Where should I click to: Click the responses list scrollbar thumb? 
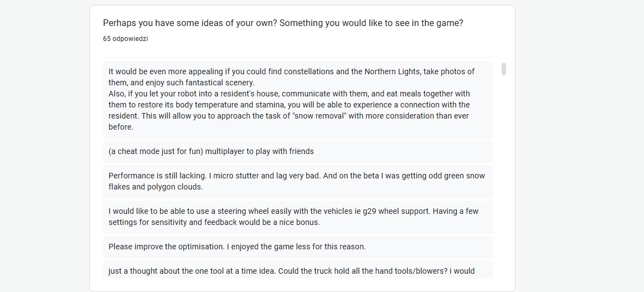[503, 69]
